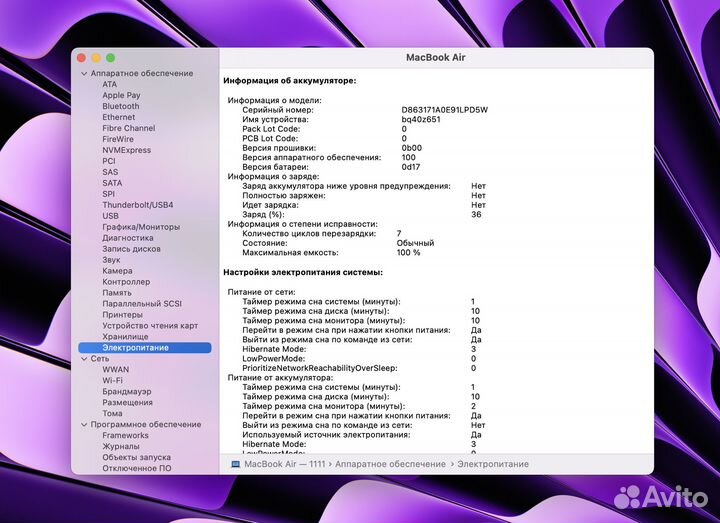
Task: Open the Брандмауэр entry
Action: pyautogui.click(x=127, y=392)
